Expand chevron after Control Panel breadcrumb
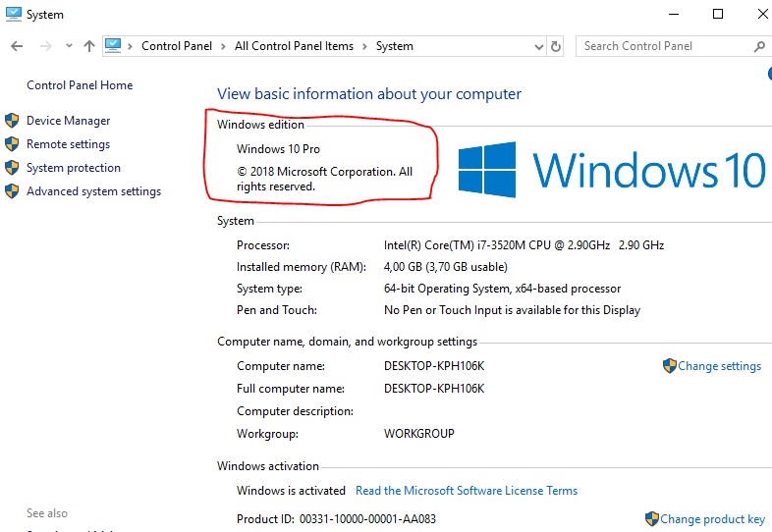The image size is (772, 532). tap(223, 46)
